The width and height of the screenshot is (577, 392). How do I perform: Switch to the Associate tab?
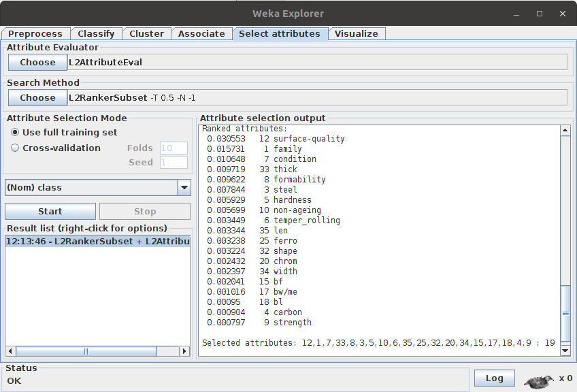[201, 33]
